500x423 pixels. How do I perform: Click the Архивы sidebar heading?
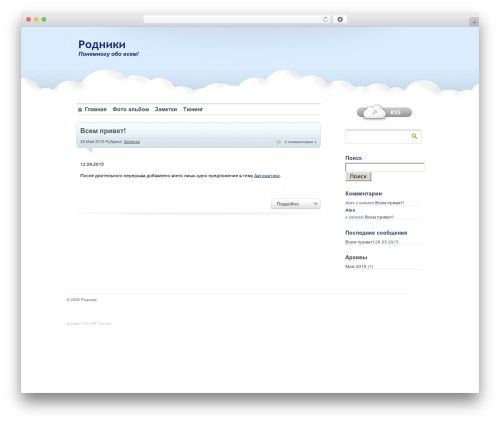click(356, 257)
